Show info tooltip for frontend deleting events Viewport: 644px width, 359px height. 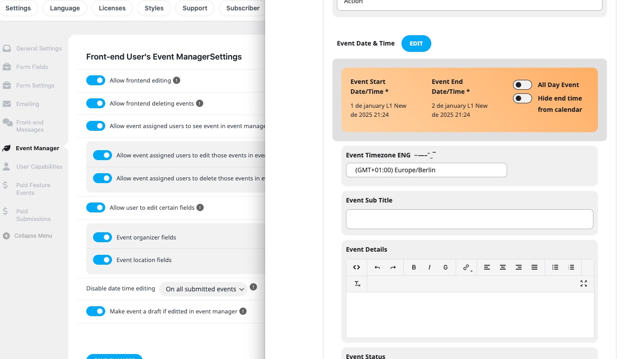(x=200, y=103)
